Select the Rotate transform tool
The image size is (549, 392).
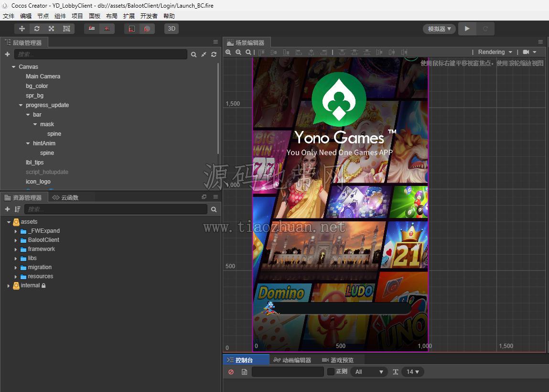click(37, 29)
